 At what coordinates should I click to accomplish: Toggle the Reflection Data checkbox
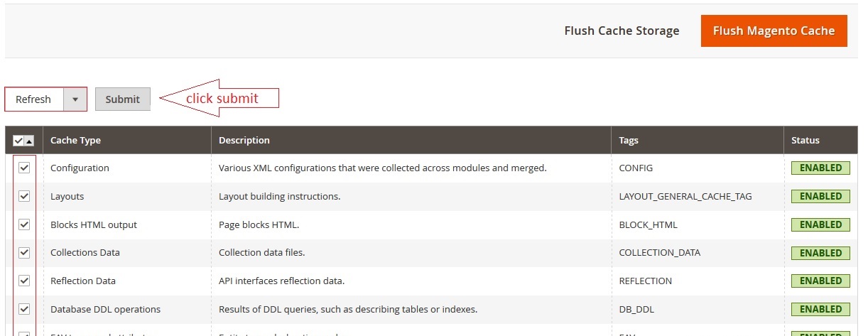click(x=24, y=281)
